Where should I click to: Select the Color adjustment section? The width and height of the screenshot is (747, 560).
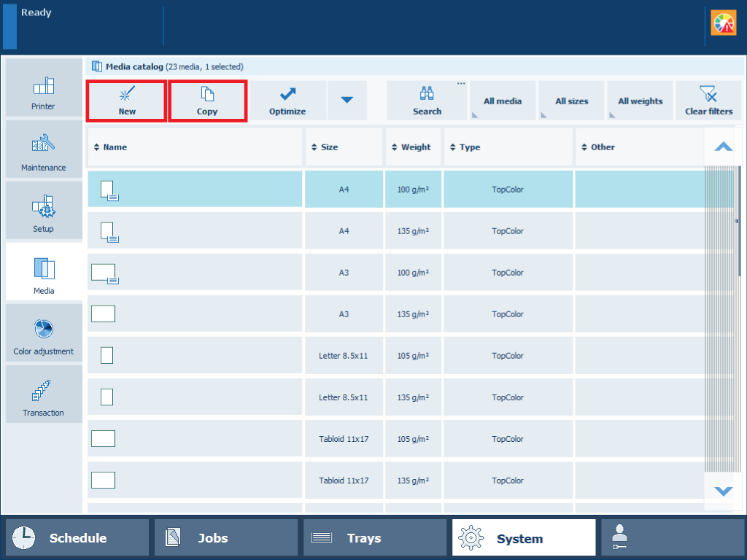point(44,333)
